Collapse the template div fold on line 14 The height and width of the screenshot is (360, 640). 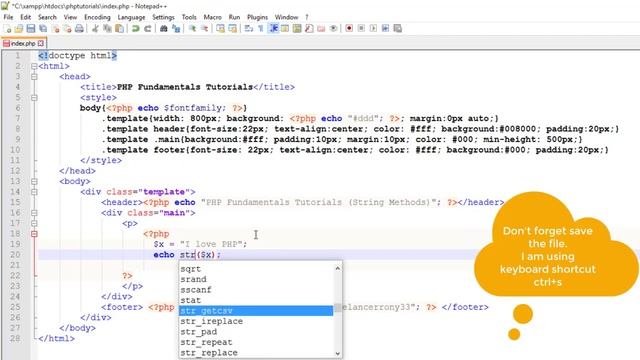pyautogui.click(x=34, y=192)
